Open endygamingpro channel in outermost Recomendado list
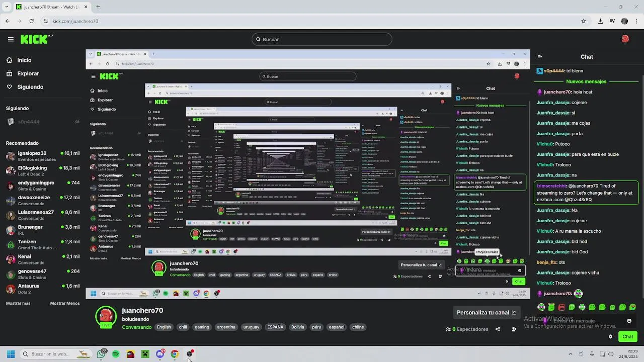 click(x=43, y=186)
